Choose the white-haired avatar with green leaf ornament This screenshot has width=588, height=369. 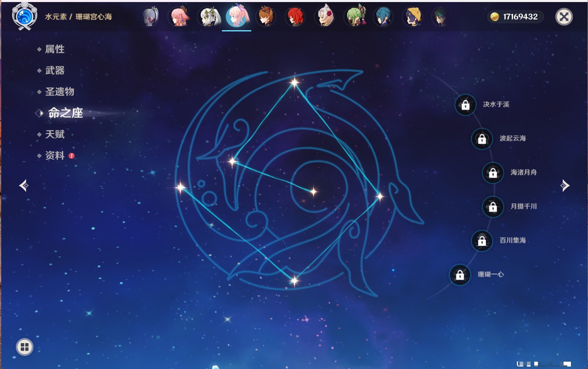[209, 17]
